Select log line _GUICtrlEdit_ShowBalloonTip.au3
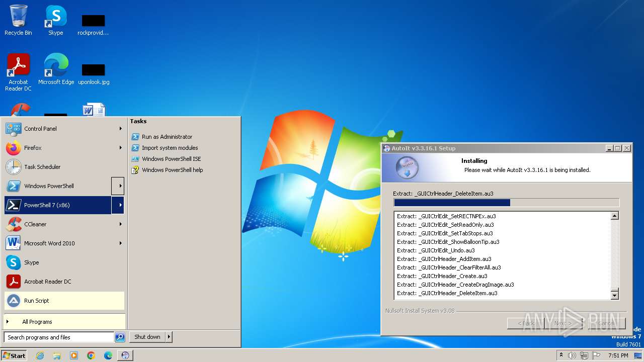The image size is (644, 362). pos(448,242)
